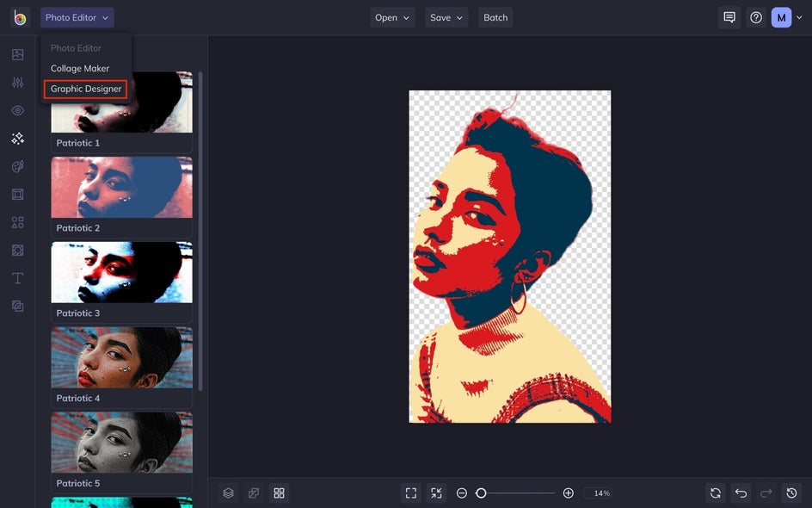Click the reset all refresh icon

[x=716, y=493]
